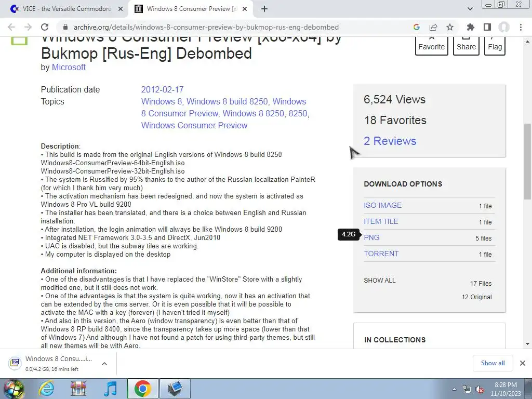The image size is (532, 399).
Task: Open the 2 Reviews link
Action: (x=390, y=141)
